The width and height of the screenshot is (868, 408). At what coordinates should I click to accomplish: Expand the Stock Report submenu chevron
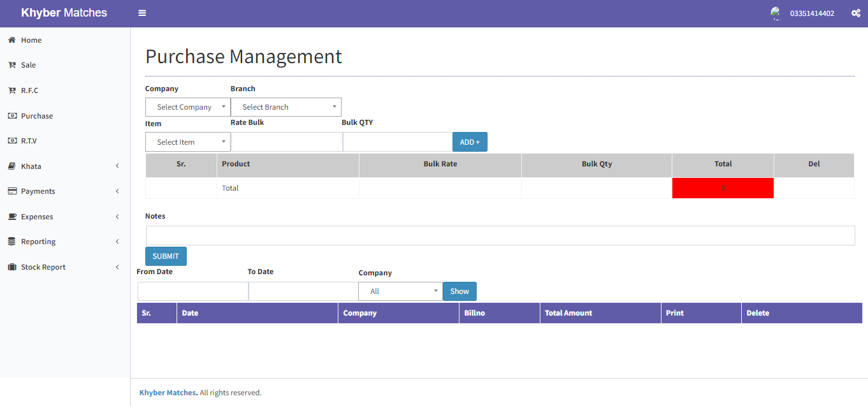point(117,267)
